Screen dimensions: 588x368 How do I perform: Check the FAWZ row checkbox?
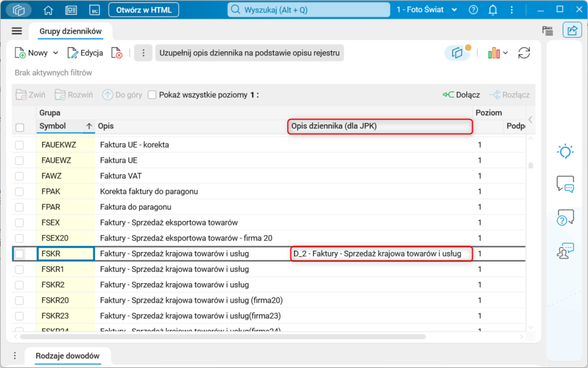pyautogui.click(x=19, y=176)
